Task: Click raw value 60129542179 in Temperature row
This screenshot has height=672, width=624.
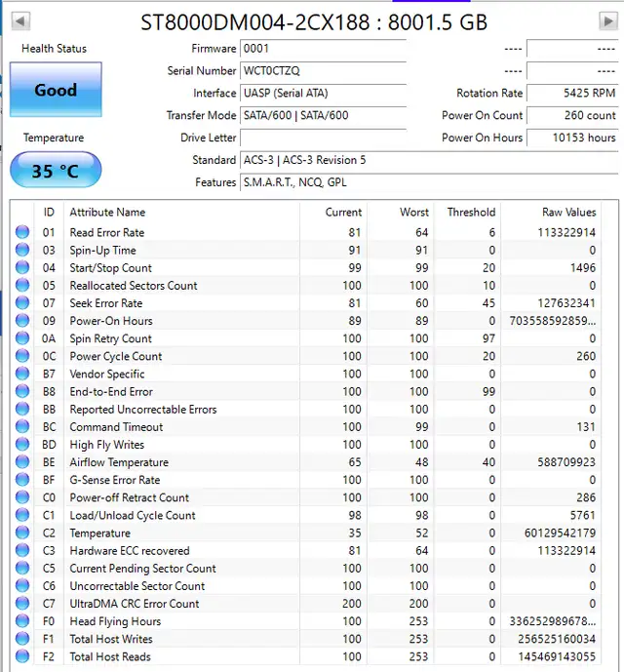Action: tap(561, 533)
